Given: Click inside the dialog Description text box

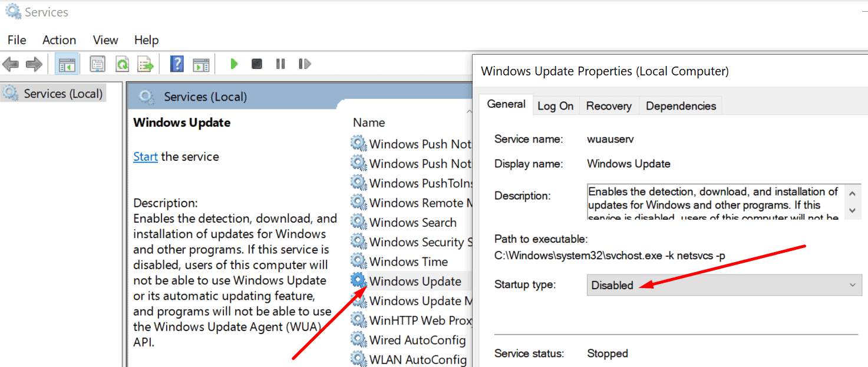Looking at the screenshot, I should tap(716, 202).
